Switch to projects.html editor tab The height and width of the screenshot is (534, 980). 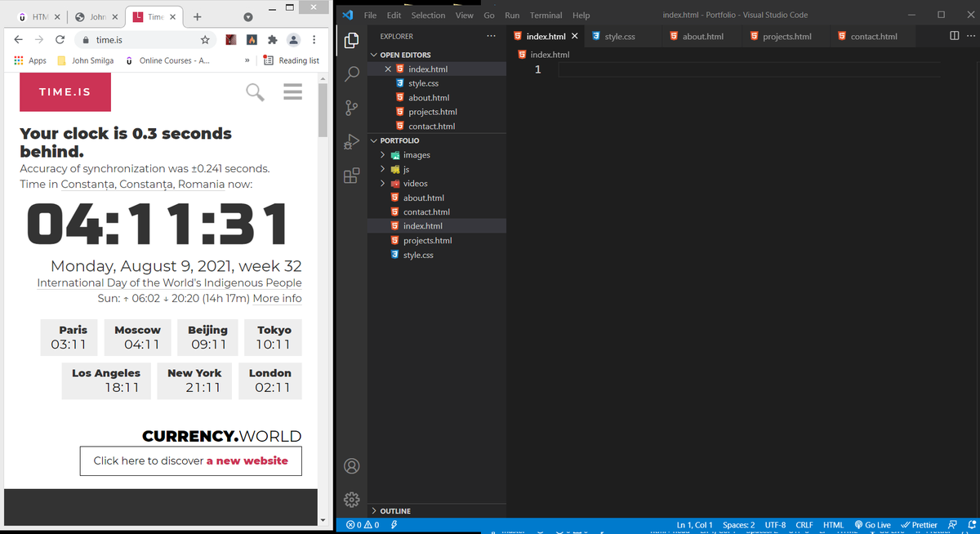coord(786,36)
